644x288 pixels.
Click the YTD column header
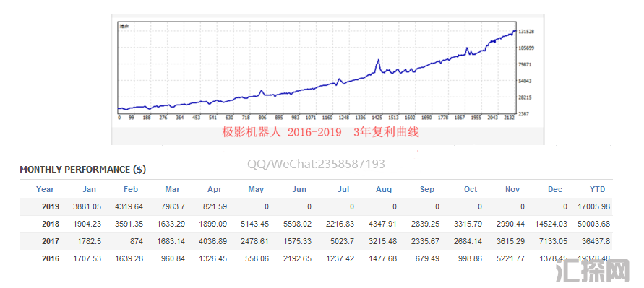click(597, 189)
